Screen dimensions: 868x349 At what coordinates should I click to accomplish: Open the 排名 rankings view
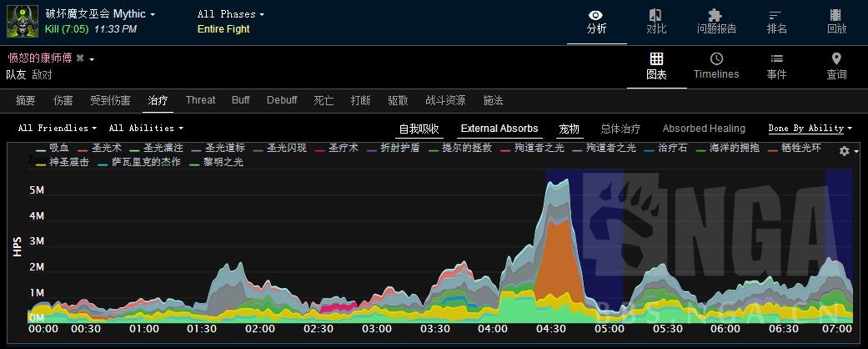[776, 23]
